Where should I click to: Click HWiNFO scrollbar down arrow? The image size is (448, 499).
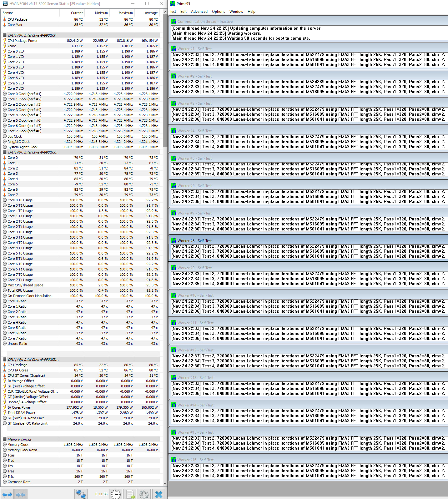tap(165, 483)
